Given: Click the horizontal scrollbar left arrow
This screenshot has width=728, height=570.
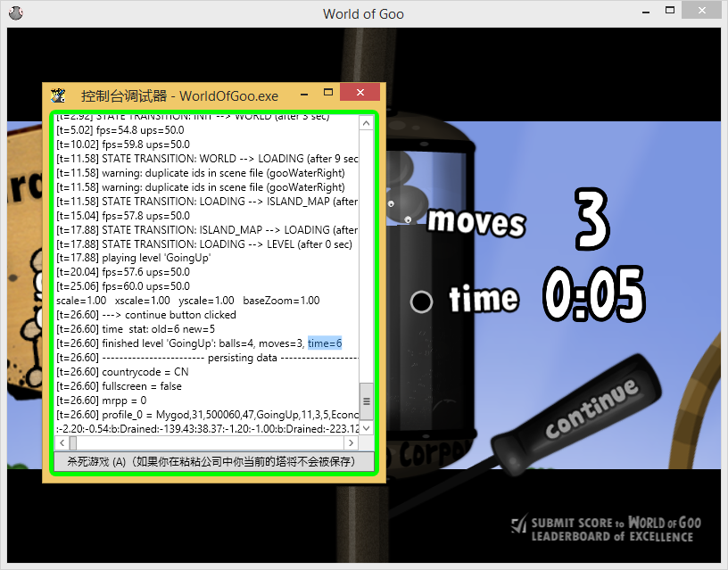Looking at the screenshot, I should point(61,443).
